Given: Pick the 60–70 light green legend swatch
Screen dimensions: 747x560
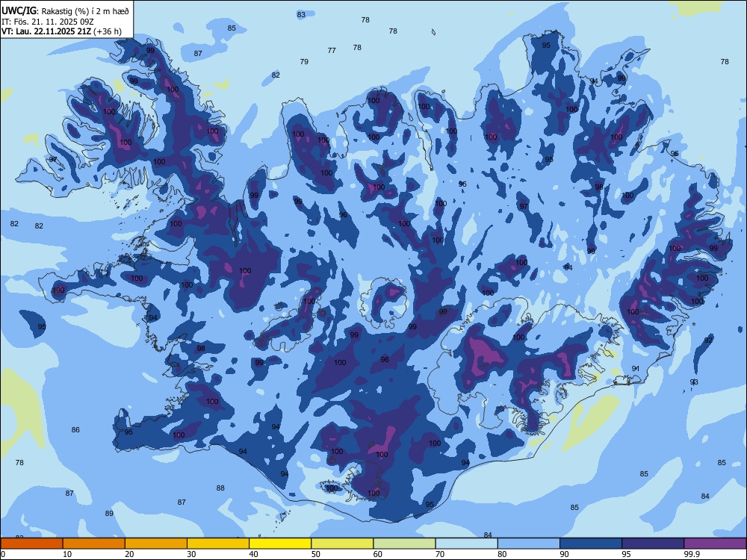Looking at the screenshot, I should click(x=404, y=544).
